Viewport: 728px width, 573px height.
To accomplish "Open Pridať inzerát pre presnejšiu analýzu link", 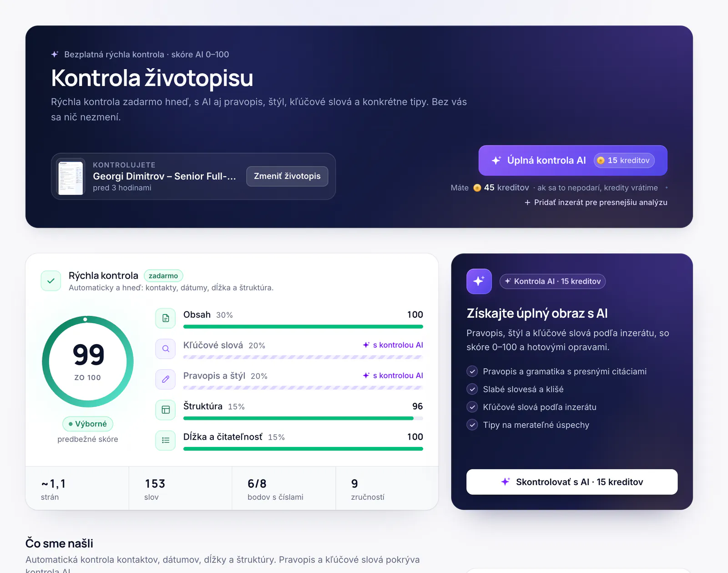I will point(596,202).
